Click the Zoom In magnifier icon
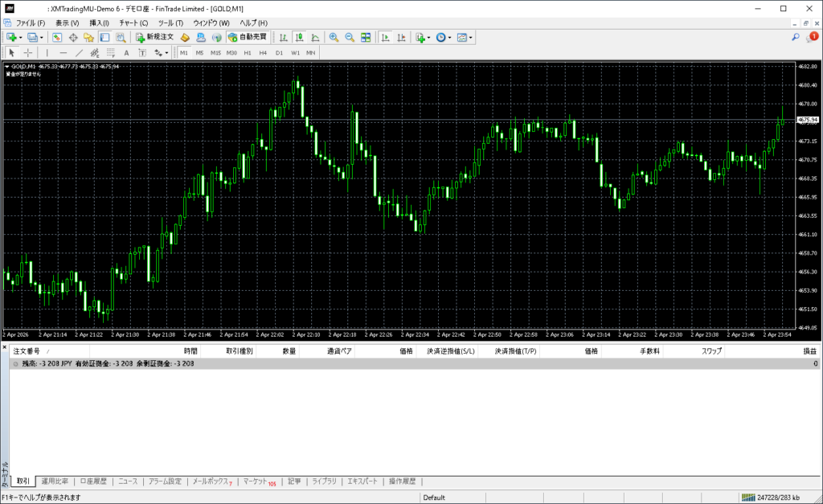The height and width of the screenshot is (504, 823). coord(334,38)
